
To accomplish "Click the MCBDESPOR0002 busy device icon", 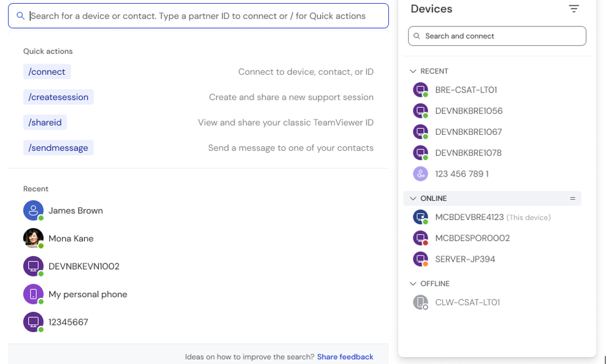I will click(420, 238).
